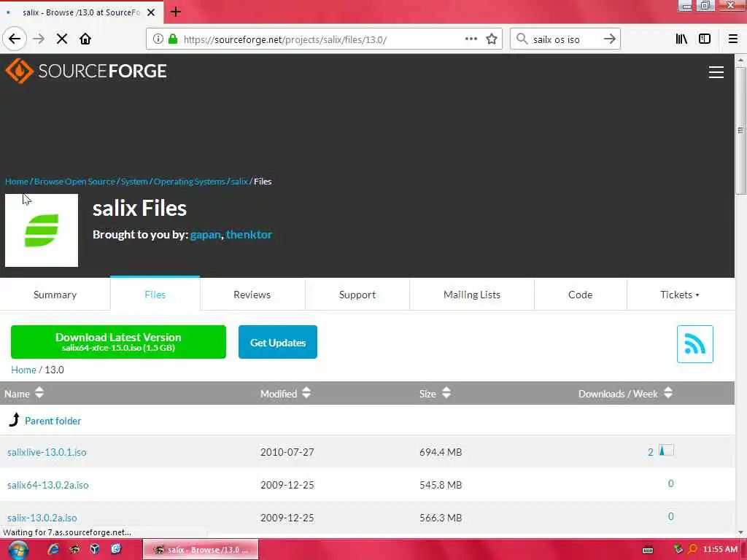747x560 pixels.
Task: Click Home link above the file table
Action: 23,370
